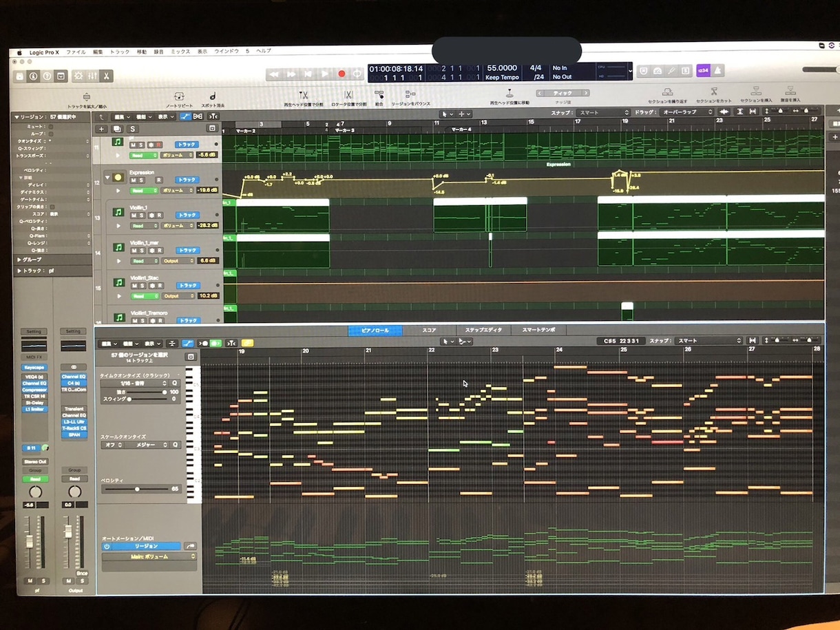
Task: Click the Record button
Action: point(342,74)
